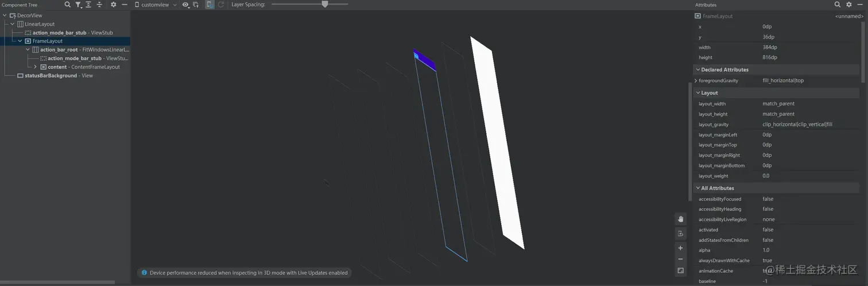
Task: Click the layout_height attribute row
Action: [776, 114]
